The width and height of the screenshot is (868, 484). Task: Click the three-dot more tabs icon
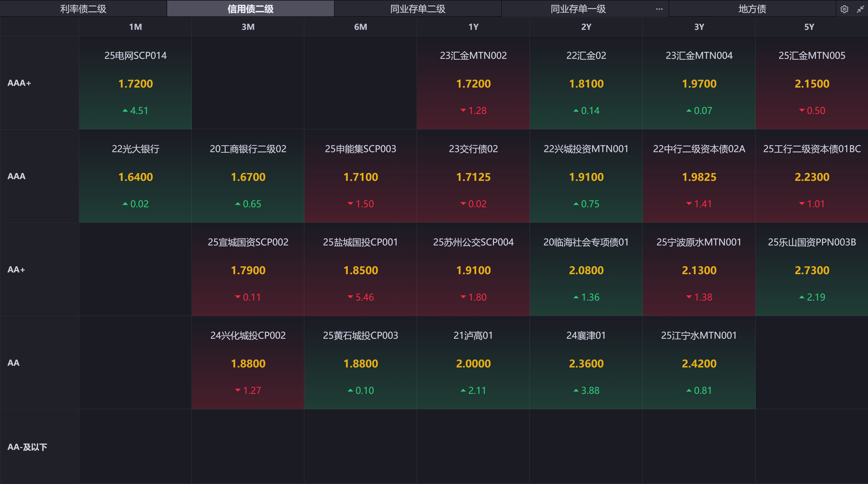[x=659, y=9]
